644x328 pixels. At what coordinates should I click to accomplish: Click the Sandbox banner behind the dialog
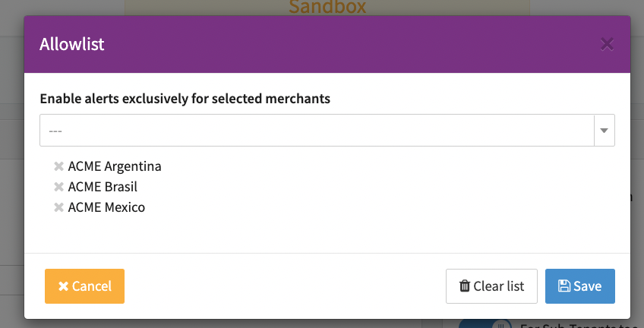coord(327,8)
